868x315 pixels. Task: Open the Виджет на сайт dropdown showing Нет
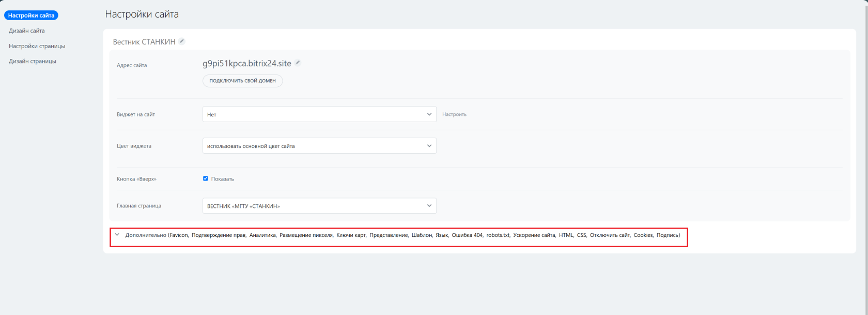coord(319,114)
